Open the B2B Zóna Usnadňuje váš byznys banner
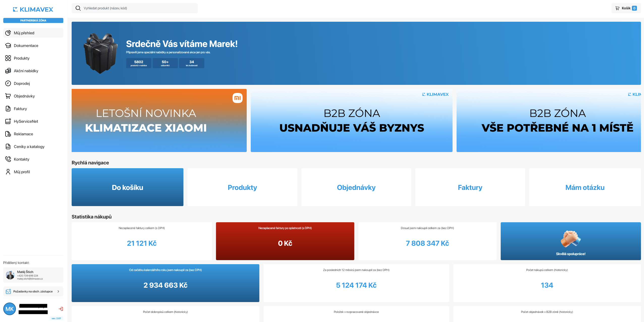This screenshot has width=644, height=322. coord(352,120)
